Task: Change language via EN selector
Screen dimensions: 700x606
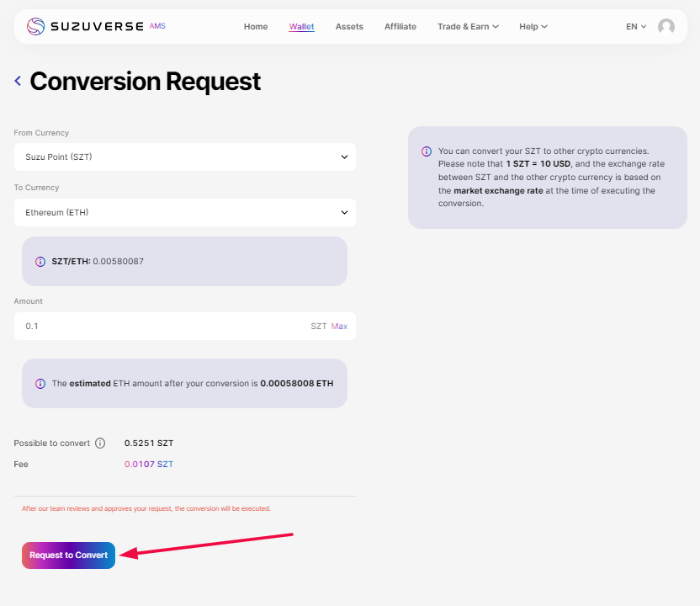Action: [636, 27]
